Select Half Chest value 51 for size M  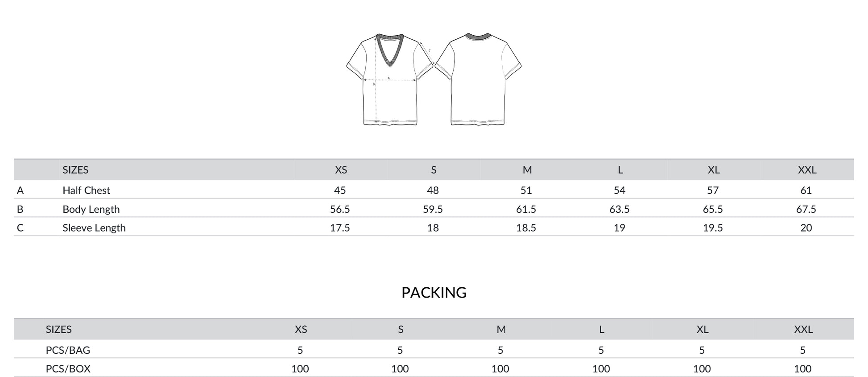click(x=526, y=191)
